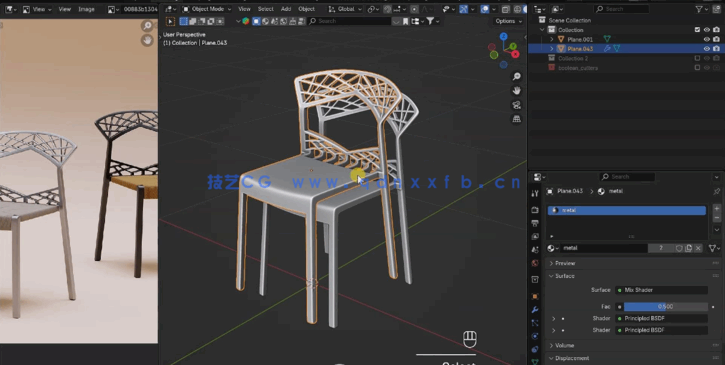Viewport: 725px width, 365px height.
Task: Open the filter funnel in viewport header
Action: pyautogui.click(x=433, y=21)
